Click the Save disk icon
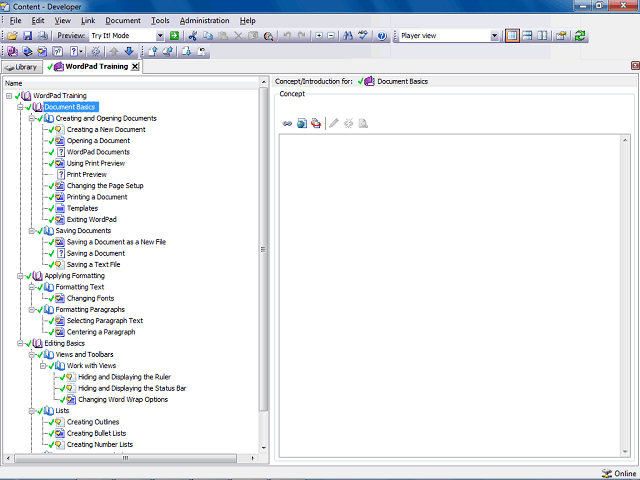640x480 pixels. [27, 36]
